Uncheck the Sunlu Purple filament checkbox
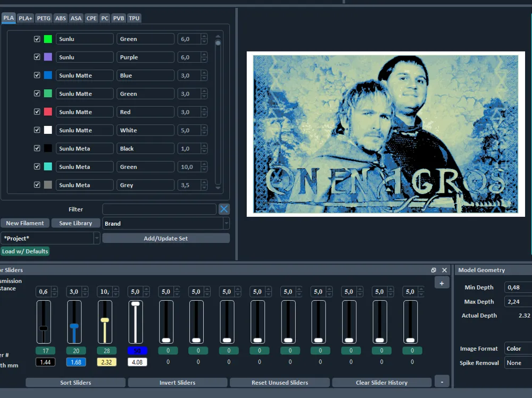This screenshot has height=398, width=532. (x=37, y=57)
